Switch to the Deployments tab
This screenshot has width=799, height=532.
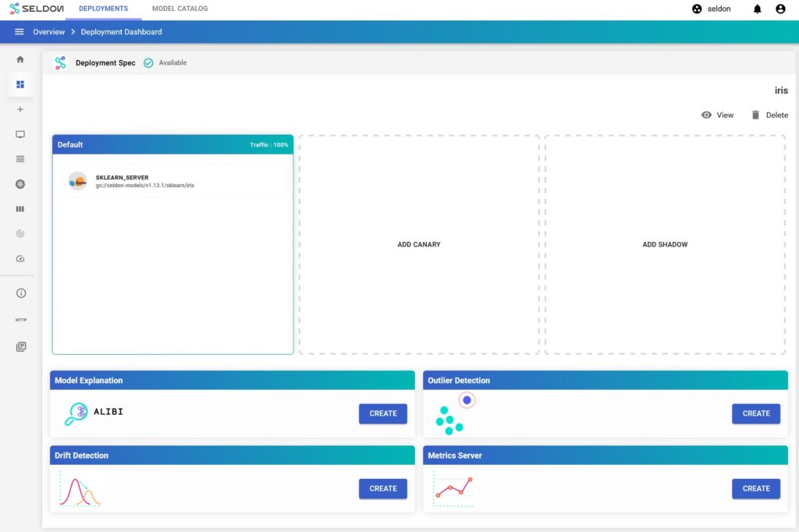click(104, 9)
